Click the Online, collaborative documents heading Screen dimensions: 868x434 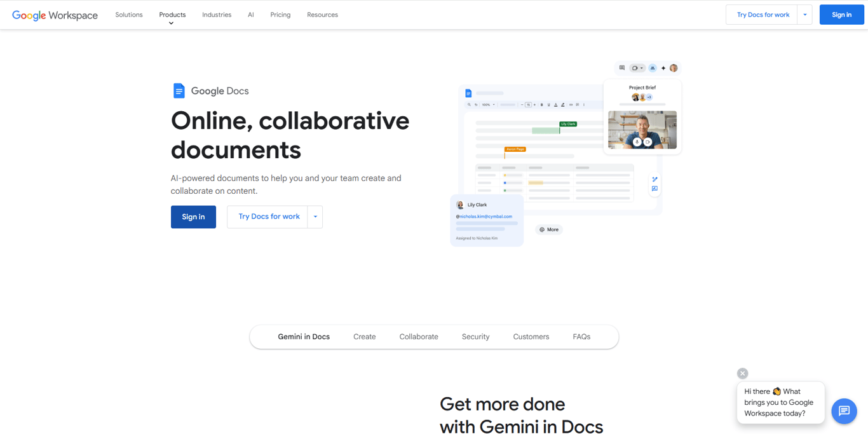pyautogui.click(x=290, y=135)
